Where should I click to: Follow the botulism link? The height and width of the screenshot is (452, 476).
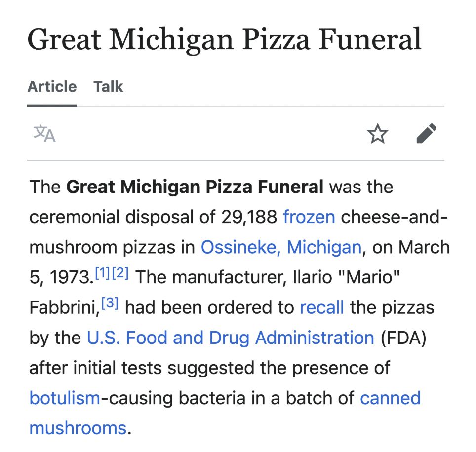point(65,398)
